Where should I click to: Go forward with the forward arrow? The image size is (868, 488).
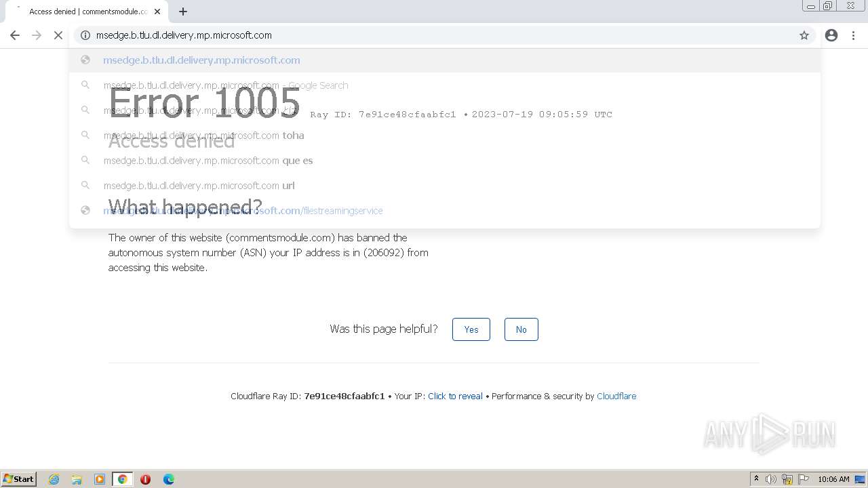click(37, 35)
